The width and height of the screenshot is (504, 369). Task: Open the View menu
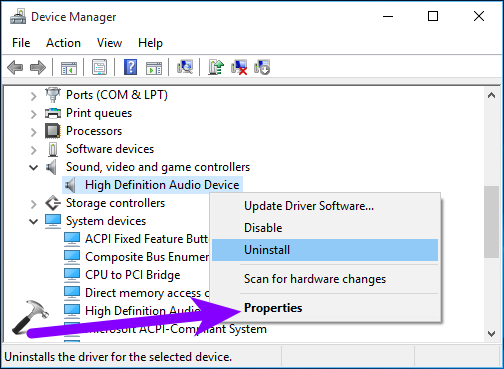(109, 43)
